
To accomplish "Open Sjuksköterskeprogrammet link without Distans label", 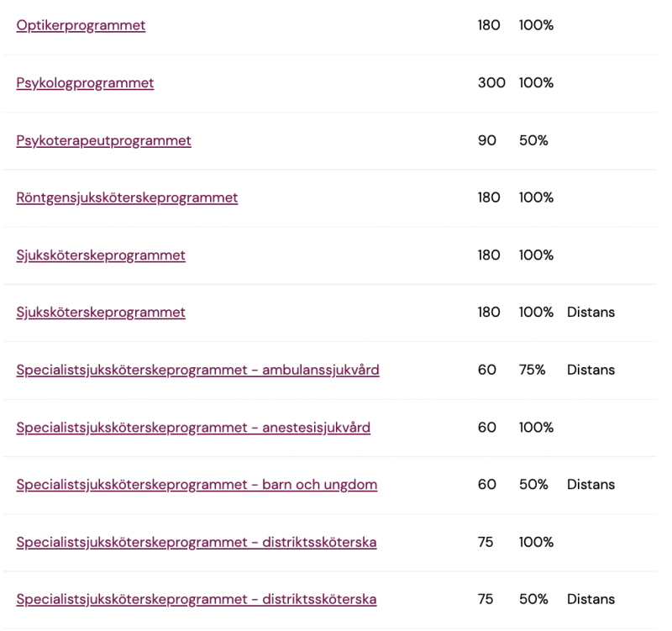I will (101, 255).
